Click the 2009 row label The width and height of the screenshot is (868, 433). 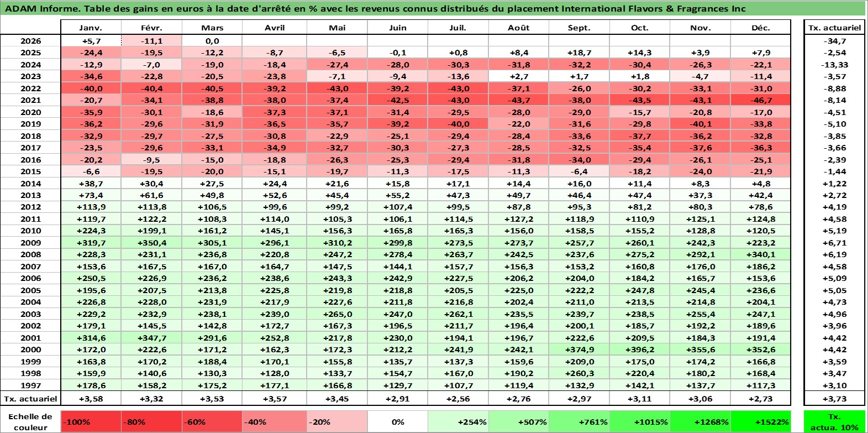pos(30,243)
